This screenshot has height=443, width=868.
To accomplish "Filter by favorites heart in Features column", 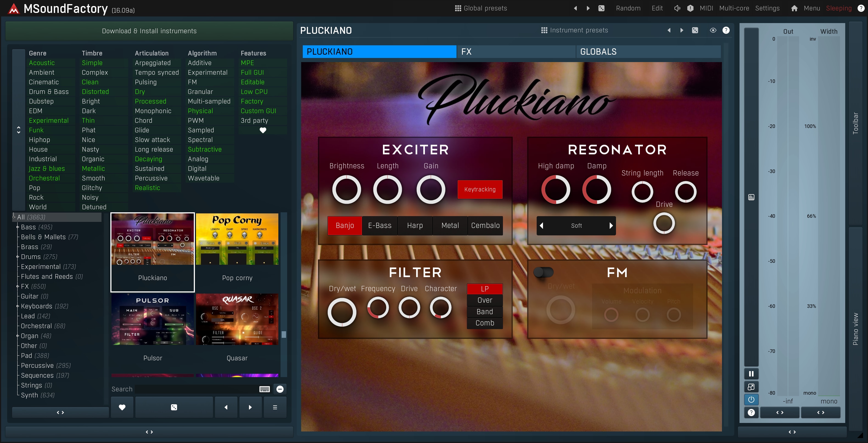I will (263, 130).
